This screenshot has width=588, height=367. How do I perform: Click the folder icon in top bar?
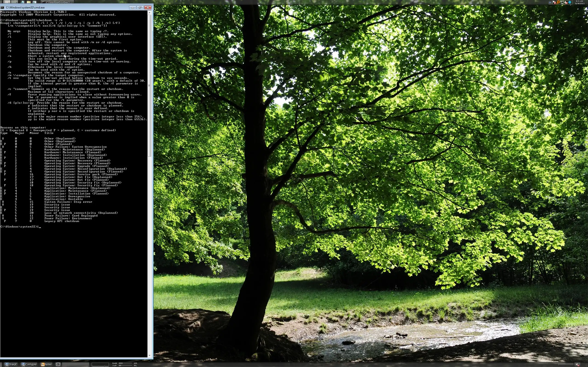click(x=29, y=2)
